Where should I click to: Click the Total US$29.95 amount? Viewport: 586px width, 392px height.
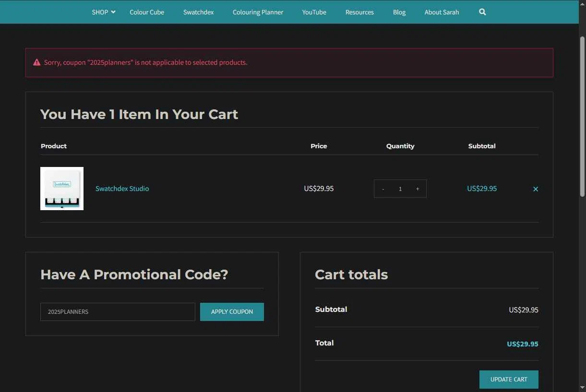click(523, 344)
